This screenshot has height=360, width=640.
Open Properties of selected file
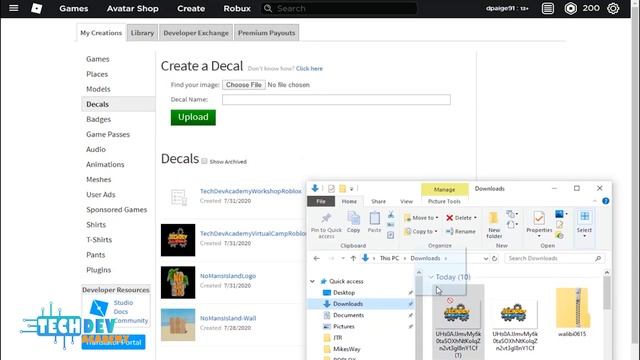click(539, 224)
